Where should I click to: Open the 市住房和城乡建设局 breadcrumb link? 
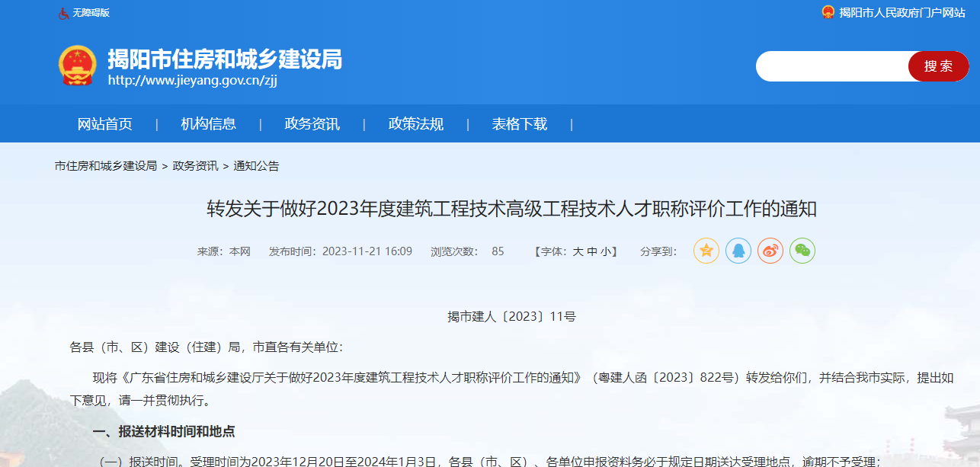105,166
